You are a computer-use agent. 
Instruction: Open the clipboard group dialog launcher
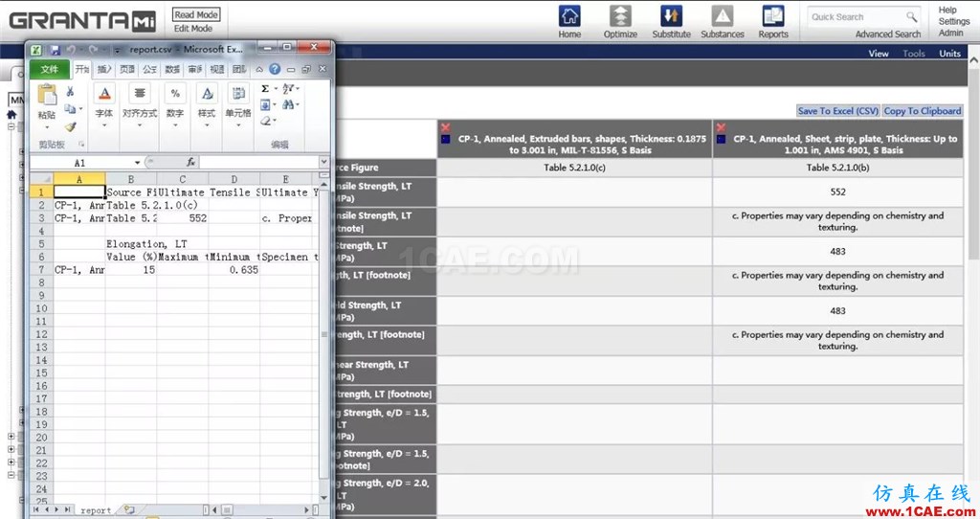click(81, 145)
